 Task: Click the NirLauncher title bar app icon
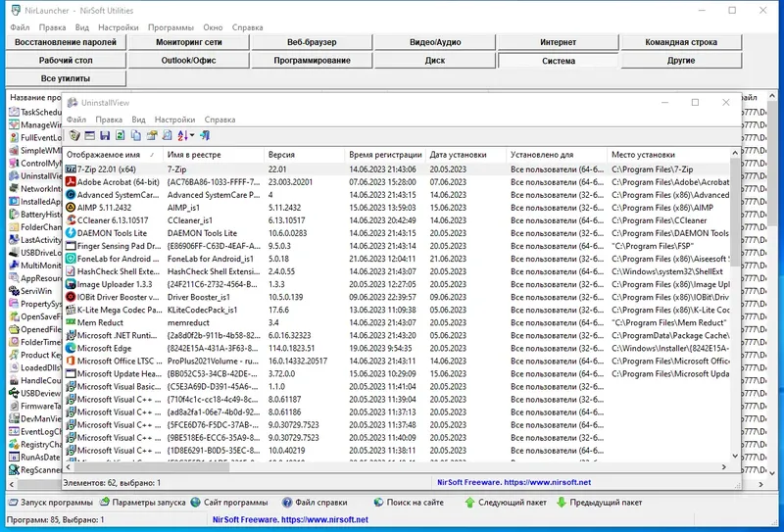click(16, 11)
